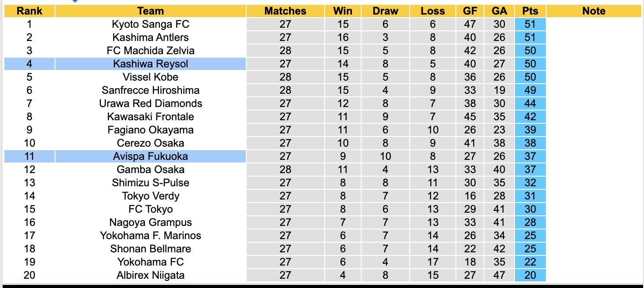Open the Albirex Niigata team entry

pos(150,275)
